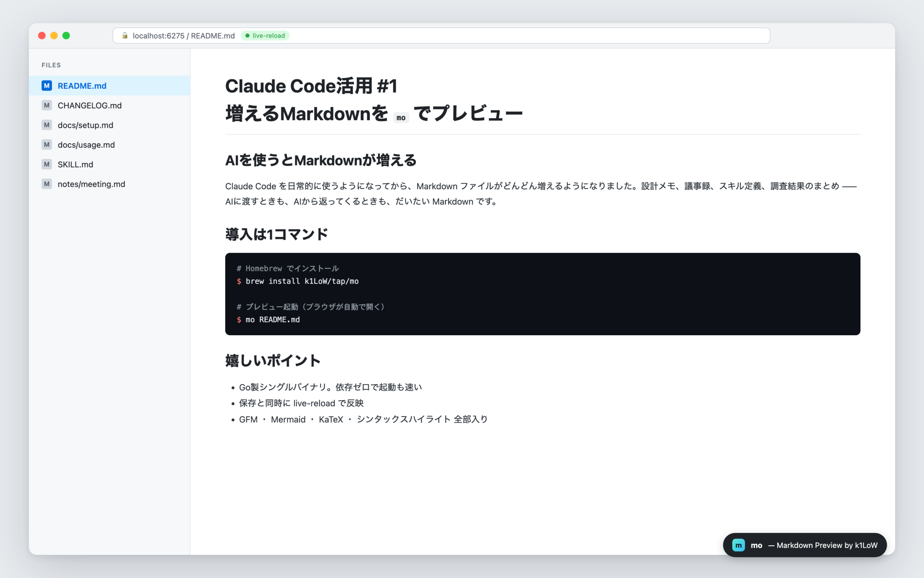Click the localhost:6275 / README.md address field
Screen dimensions: 924x578
441,35
